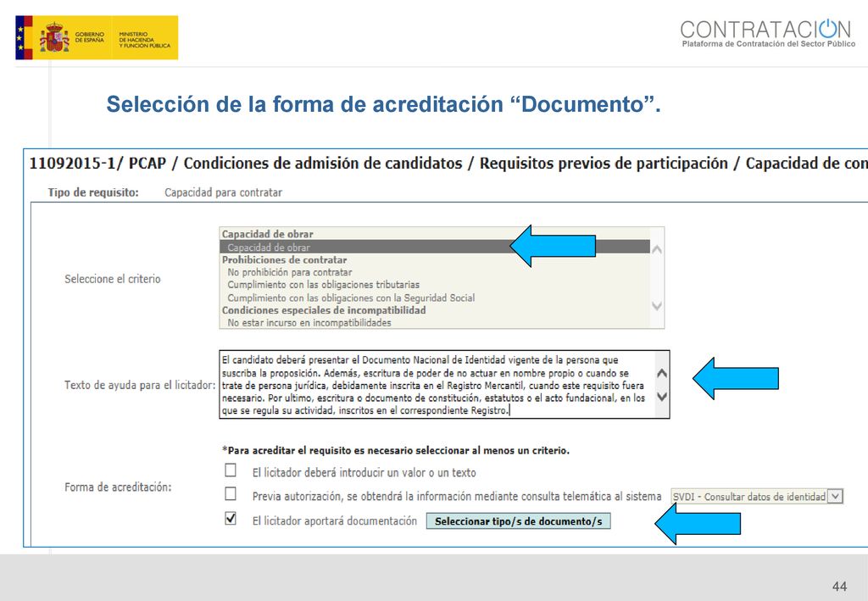Image resolution: width=868 pixels, height=601 pixels.
Task: Click 'Capacidad para contratar' requisito type value
Action: click(x=223, y=192)
